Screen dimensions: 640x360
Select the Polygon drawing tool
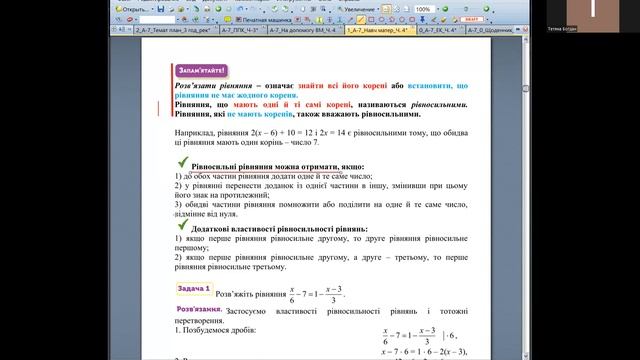tap(391, 20)
